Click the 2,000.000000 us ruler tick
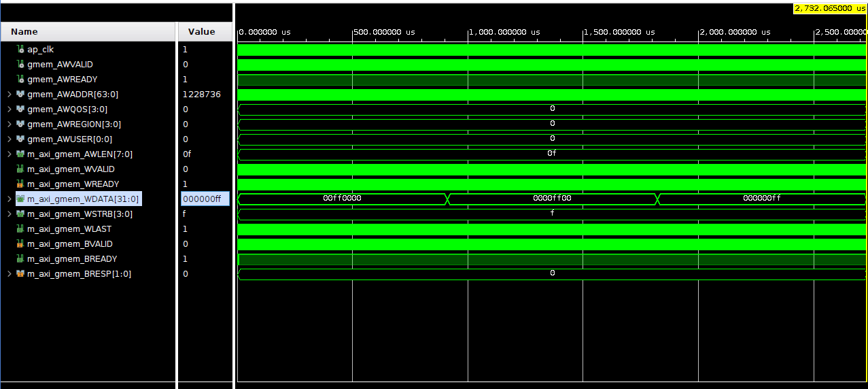 (x=735, y=32)
